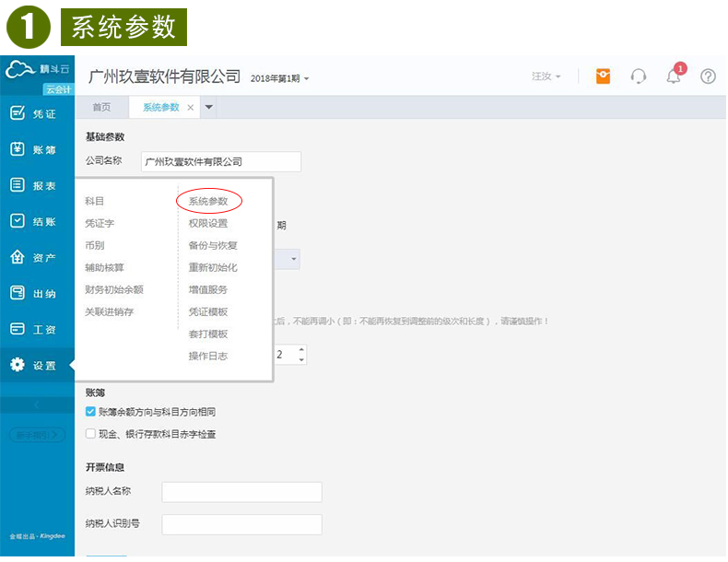The width and height of the screenshot is (728, 562).
Task: Select 权限设置 in settings menu
Action: pos(208,223)
